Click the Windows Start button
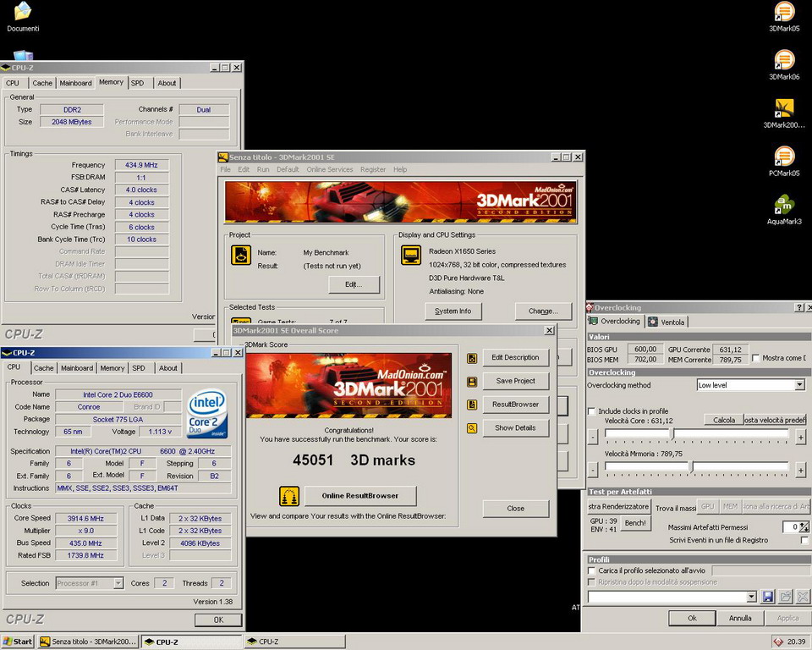The height and width of the screenshot is (650, 812). click(17, 642)
